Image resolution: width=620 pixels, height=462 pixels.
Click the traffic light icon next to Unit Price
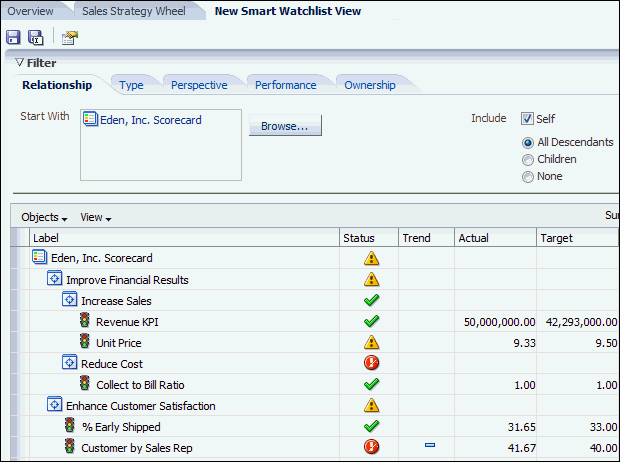(x=84, y=341)
